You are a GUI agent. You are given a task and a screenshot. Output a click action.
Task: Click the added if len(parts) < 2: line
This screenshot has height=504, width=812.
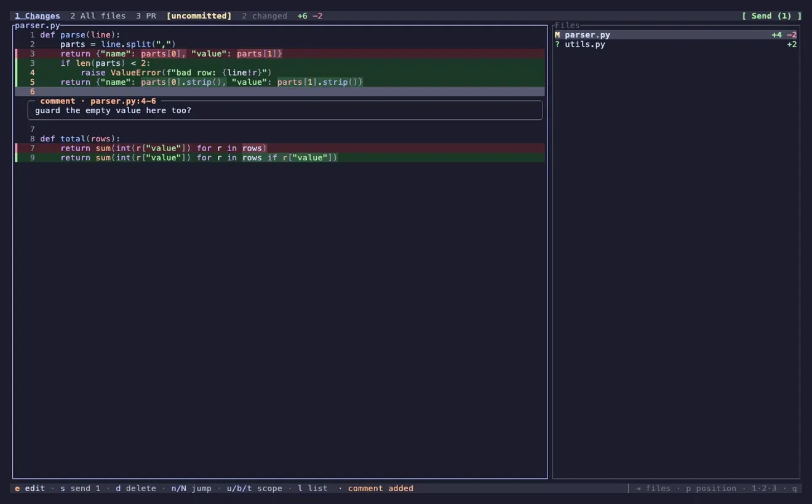click(280, 63)
